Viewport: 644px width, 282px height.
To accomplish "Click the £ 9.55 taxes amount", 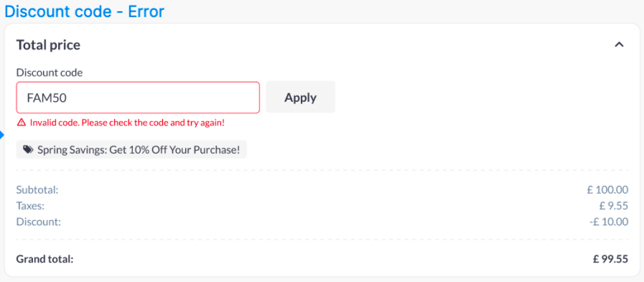I will (x=612, y=205).
